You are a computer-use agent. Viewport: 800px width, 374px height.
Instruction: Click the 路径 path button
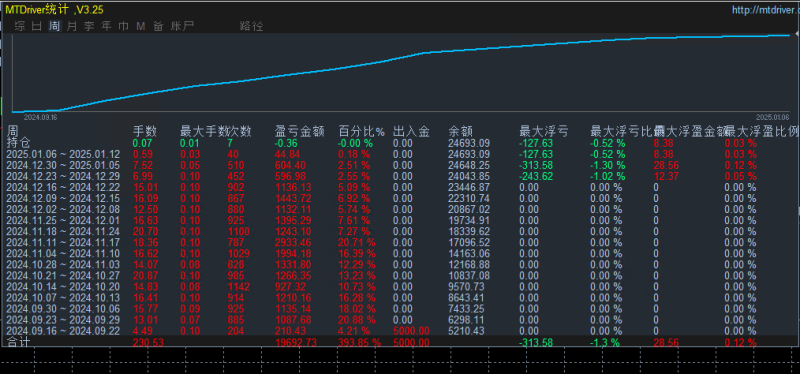tap(252, 26)
